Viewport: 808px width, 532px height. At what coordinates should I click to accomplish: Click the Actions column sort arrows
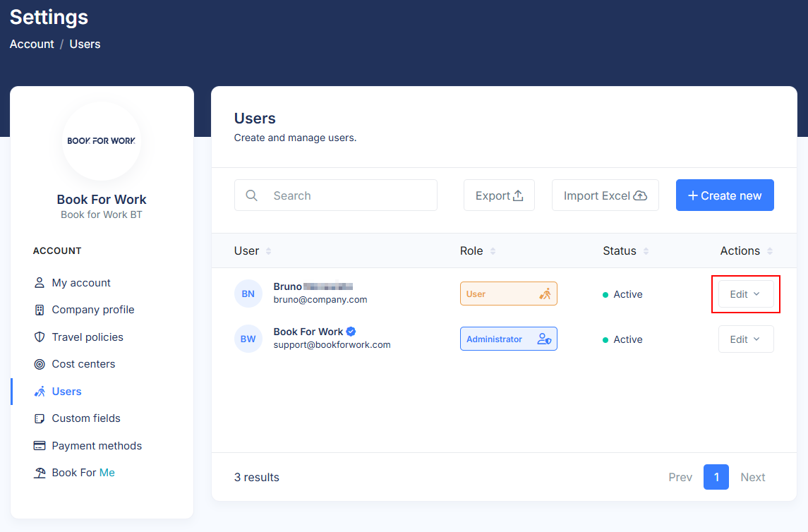(769, 250)
